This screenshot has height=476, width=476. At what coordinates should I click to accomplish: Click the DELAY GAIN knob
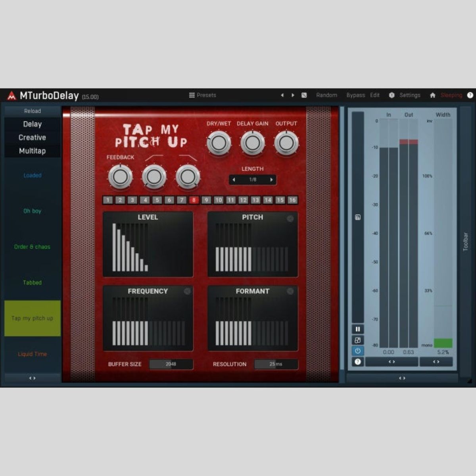point(252,143)
